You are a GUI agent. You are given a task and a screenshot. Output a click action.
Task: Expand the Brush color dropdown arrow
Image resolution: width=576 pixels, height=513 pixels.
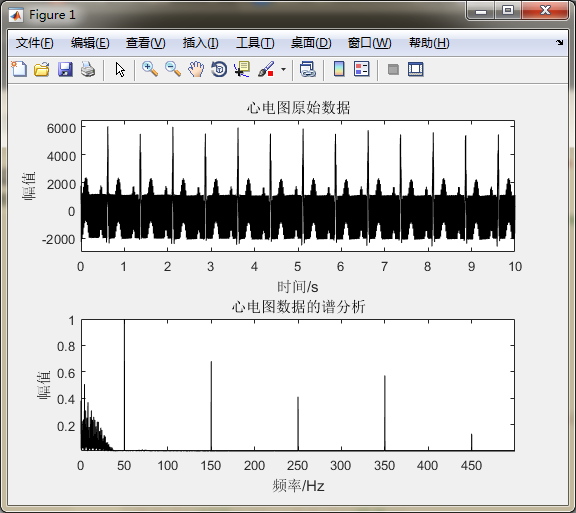tap(283, 69)
